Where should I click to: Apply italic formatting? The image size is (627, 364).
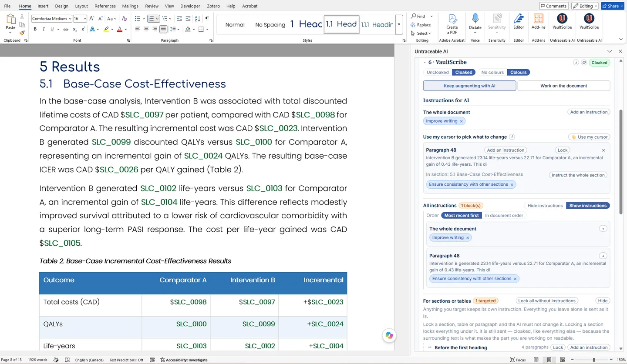click(x=44, y=29)
